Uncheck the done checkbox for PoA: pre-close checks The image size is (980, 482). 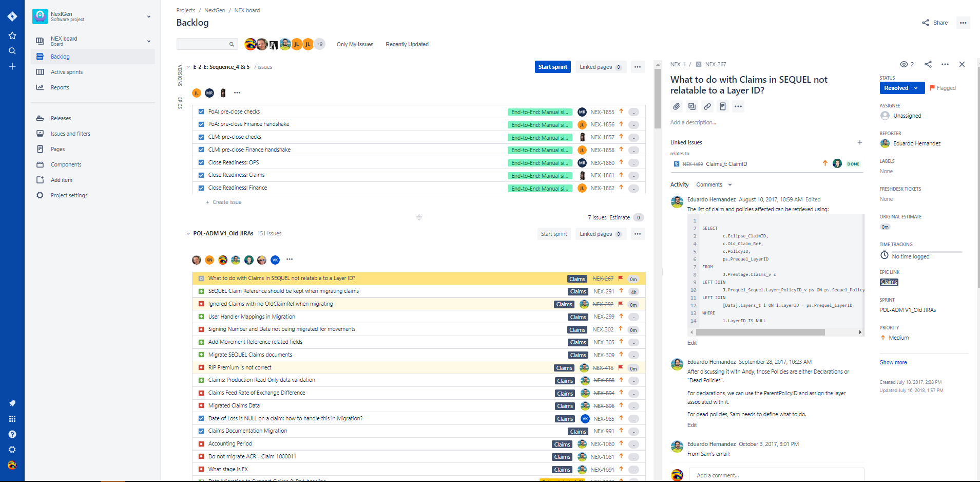pyautogui.click(x=201, y=112)
